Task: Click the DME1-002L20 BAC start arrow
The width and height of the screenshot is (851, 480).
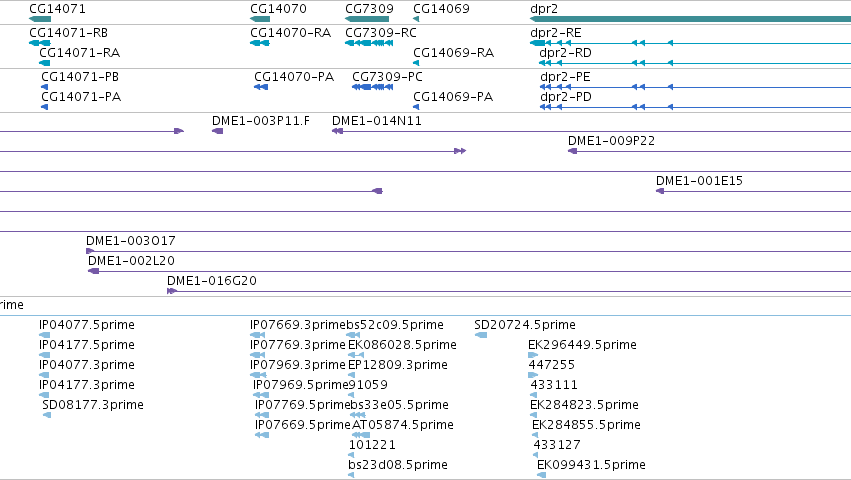Action: tap(93, 271)
